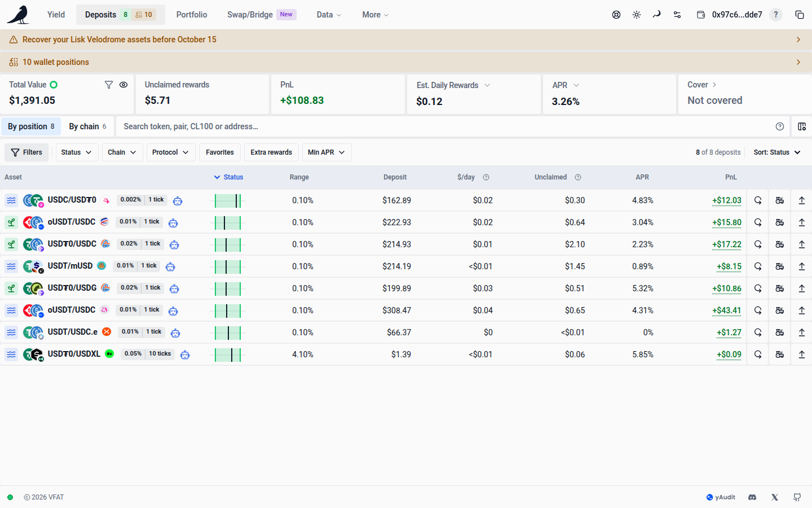Switch to By position view
This screenshot has height=508, width=812.
(31, 126)
